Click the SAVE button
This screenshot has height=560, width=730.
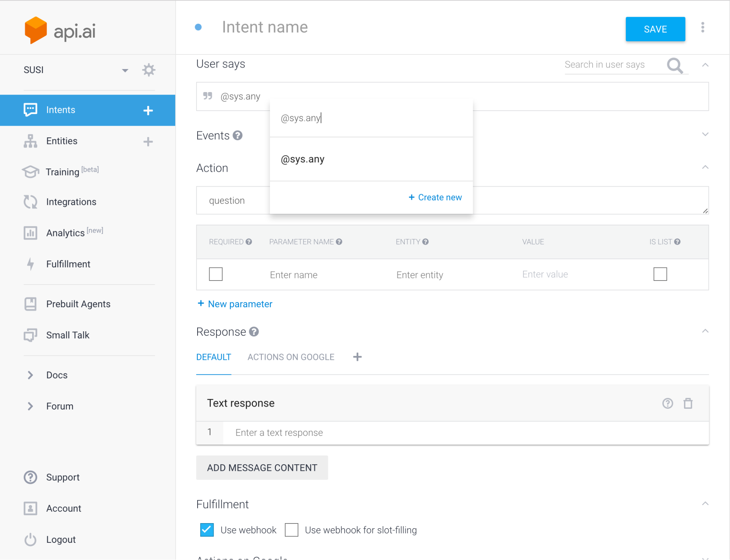(x=655, y=29)
